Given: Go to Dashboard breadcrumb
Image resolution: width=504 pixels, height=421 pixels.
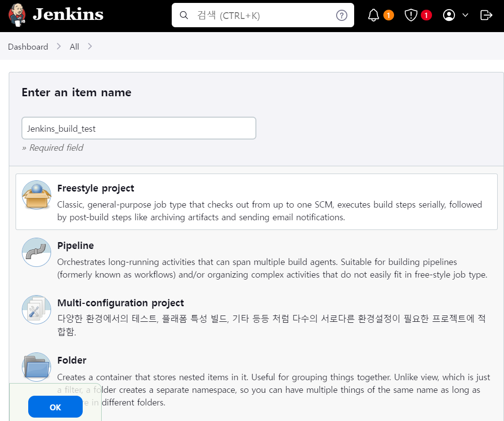Looking at the screenshot, I should [x=28, y=47].
